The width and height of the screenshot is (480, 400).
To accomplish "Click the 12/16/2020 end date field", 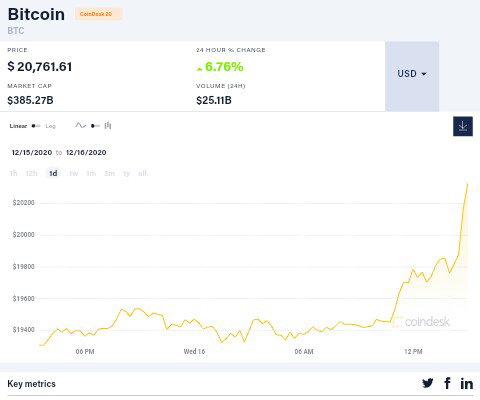I will click(86, 153).
